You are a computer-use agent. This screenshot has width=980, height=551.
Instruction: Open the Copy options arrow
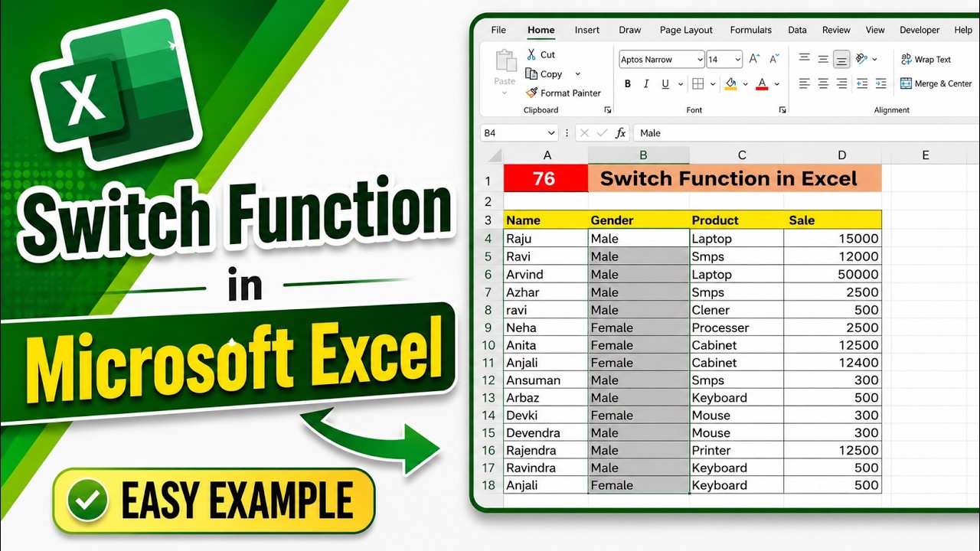577,74
